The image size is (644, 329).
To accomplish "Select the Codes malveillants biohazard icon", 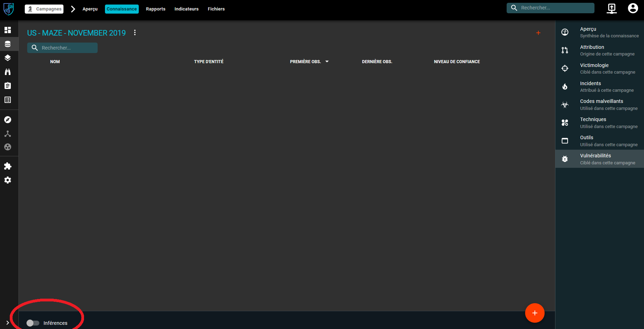I will pos(565,104).
